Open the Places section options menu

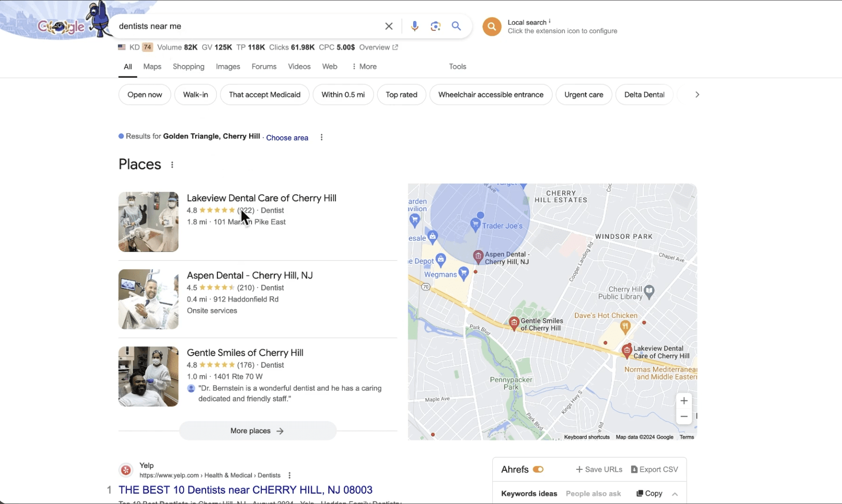[172, 165]
